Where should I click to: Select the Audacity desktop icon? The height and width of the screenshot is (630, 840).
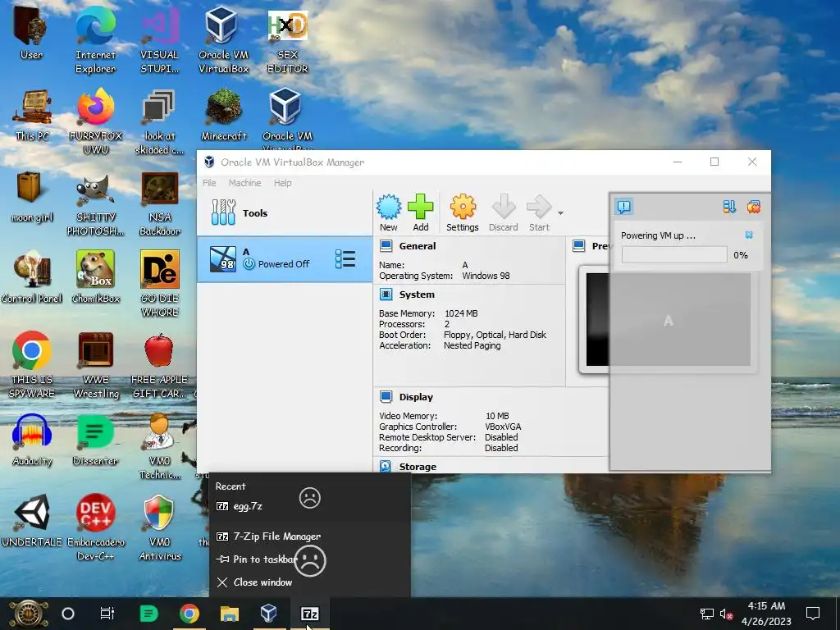click(32, 440)
